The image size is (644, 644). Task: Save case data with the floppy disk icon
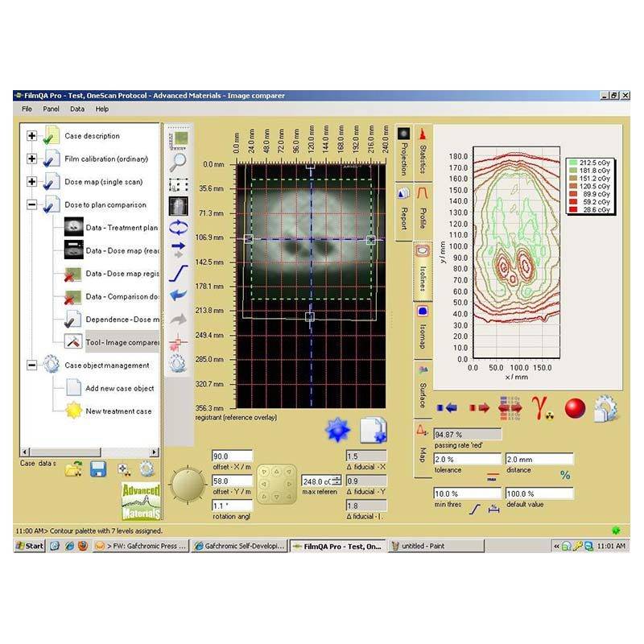[x=98, y=469]
